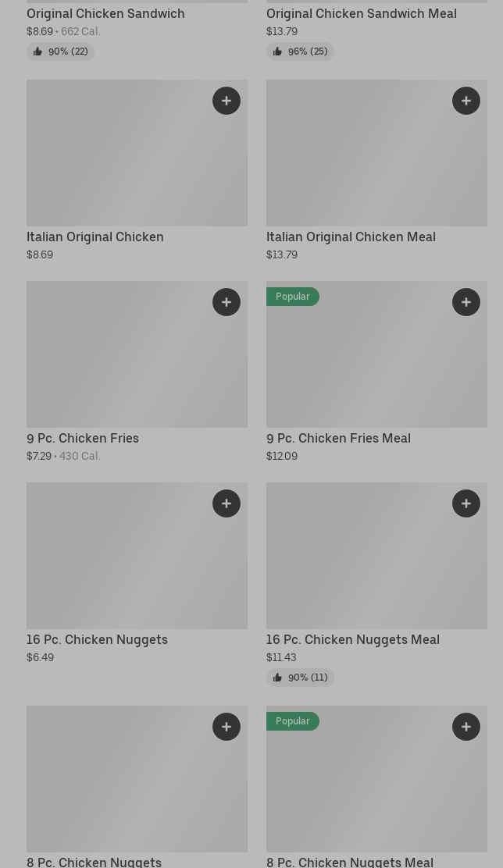Add 8 Pc. Chicken Nuggets to cart
This screenshot has height=868, width=503.
(x=227, y=727)
